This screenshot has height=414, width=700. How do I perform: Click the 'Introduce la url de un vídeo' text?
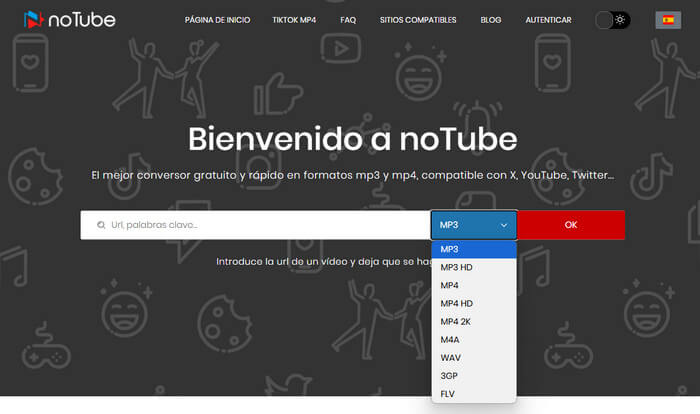pyautogui.click(x=324, y=261)
